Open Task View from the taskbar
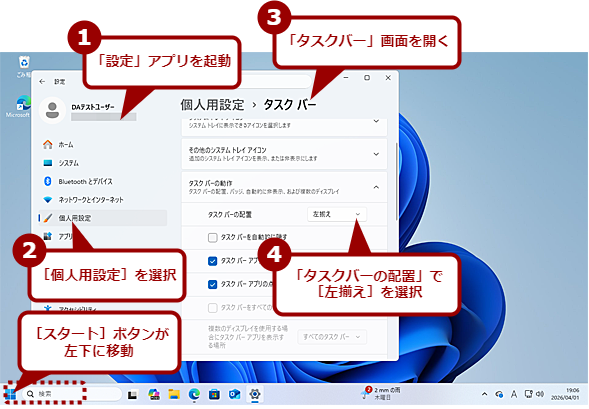 coord(133,394)
